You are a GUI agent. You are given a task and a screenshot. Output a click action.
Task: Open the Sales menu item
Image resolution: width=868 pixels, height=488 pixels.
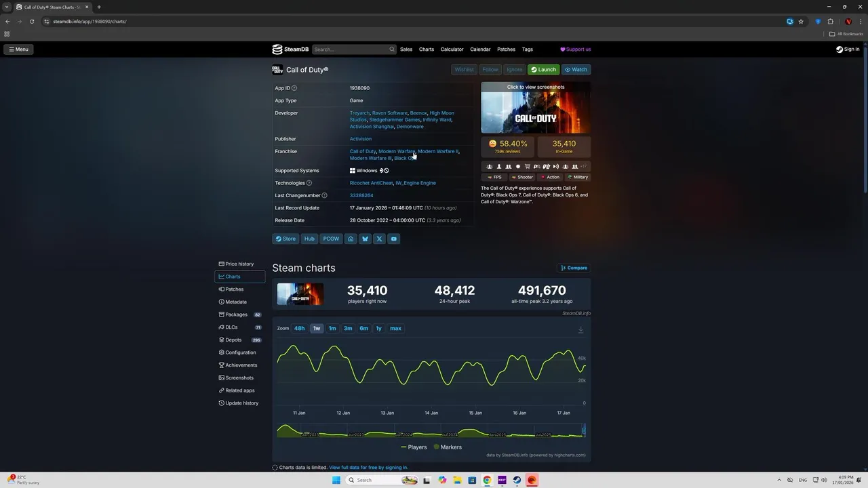(406, 49)
